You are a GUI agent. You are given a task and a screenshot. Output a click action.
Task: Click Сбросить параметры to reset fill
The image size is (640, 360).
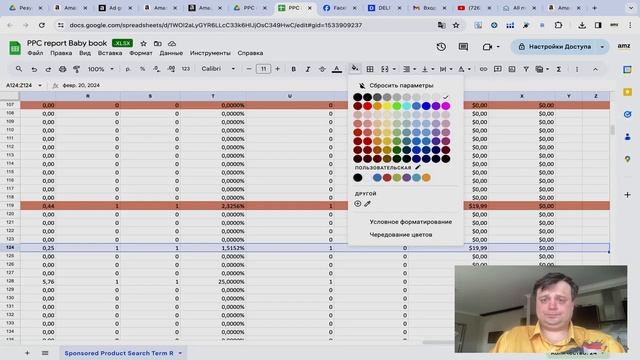point(401,85)
